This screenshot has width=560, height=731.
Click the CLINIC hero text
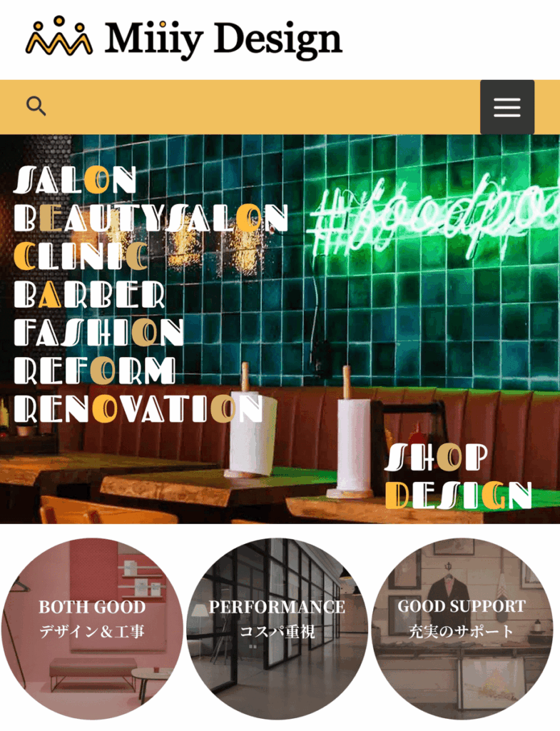(x=81, y=256)
